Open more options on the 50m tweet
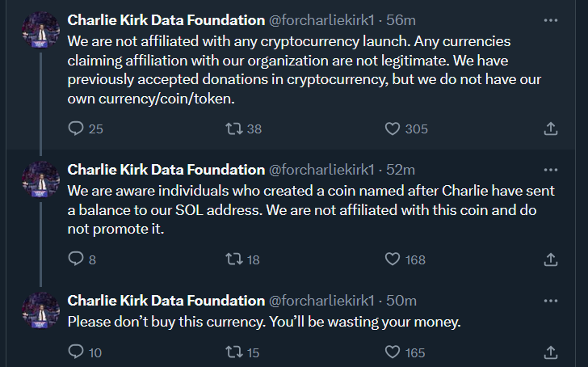588x367 pixels. (550, 301)
